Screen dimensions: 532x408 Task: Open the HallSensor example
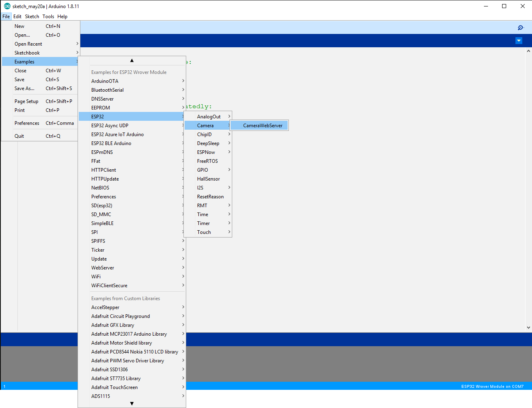208,179
